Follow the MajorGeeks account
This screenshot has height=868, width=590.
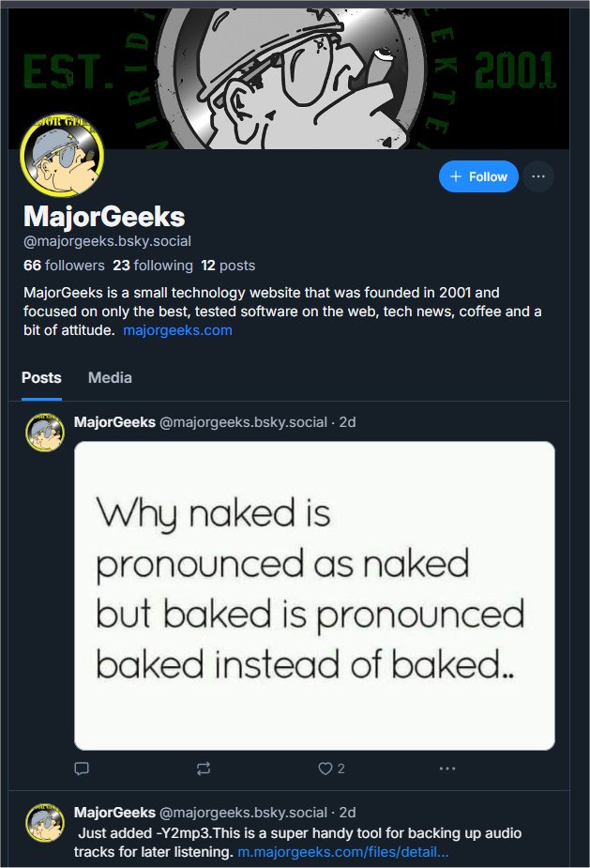tap(478, 176)
